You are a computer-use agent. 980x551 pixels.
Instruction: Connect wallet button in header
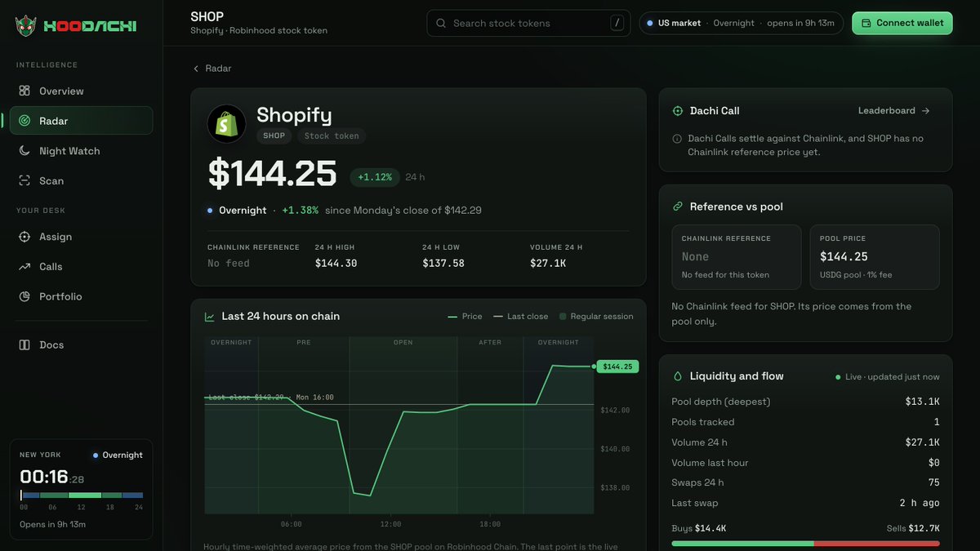point(902,23)
